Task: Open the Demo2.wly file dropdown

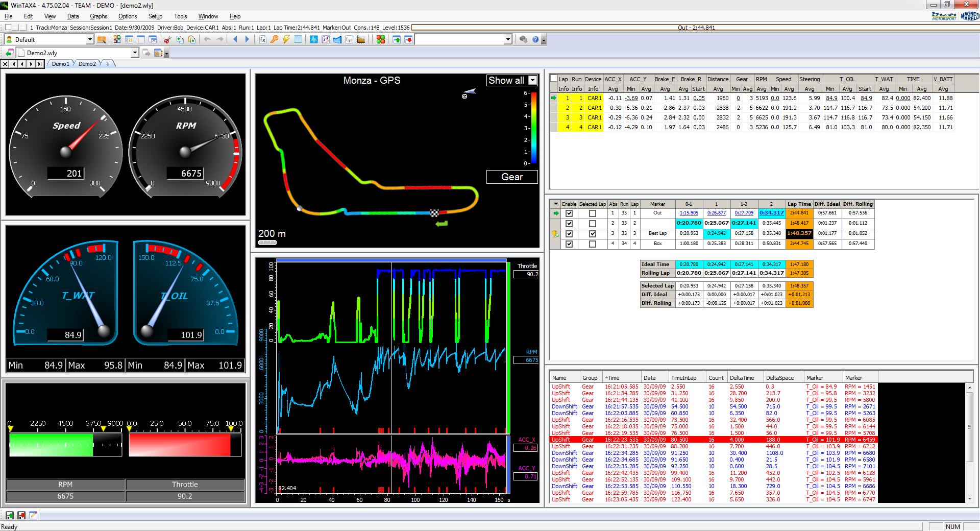Action: pyautogui.click(x=135, y=53)
